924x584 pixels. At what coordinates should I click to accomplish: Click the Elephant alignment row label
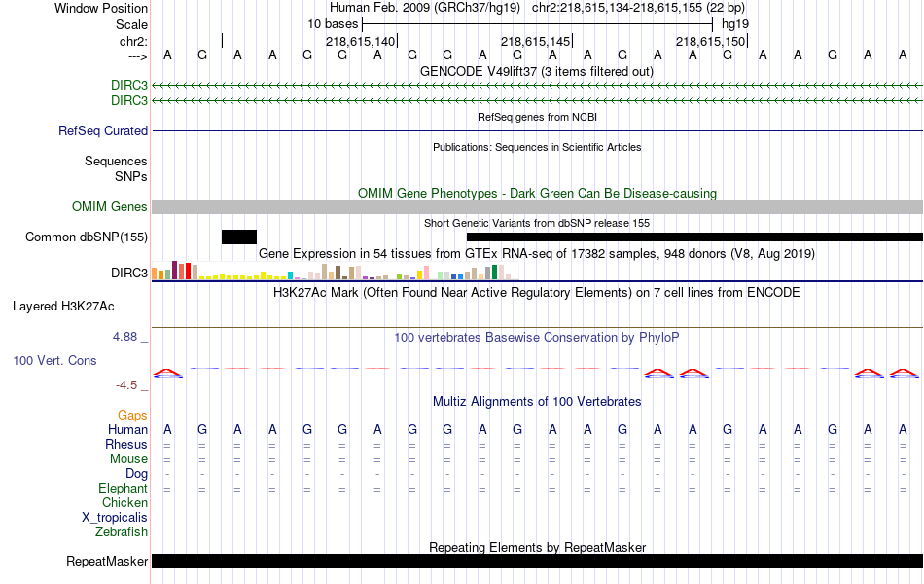pyautogui.click(x=123, y=489)
